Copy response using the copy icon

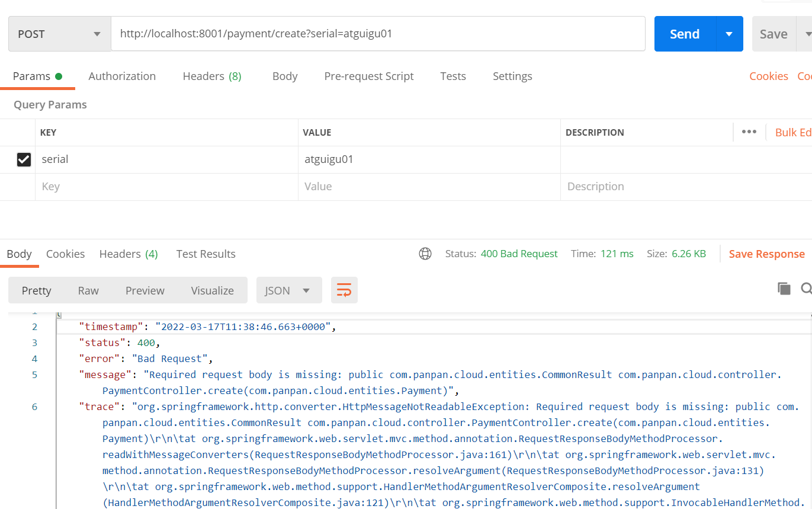[x=784, y=289]
